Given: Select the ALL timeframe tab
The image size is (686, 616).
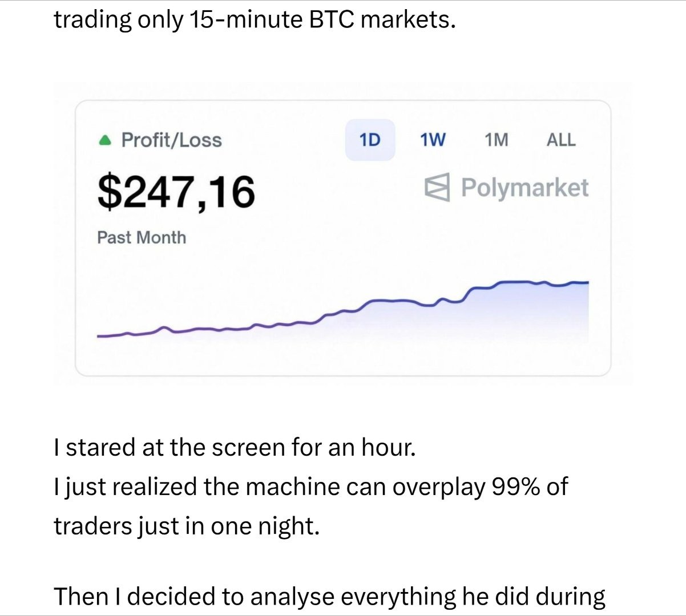Looking at the screenshot, I should 562,139.
